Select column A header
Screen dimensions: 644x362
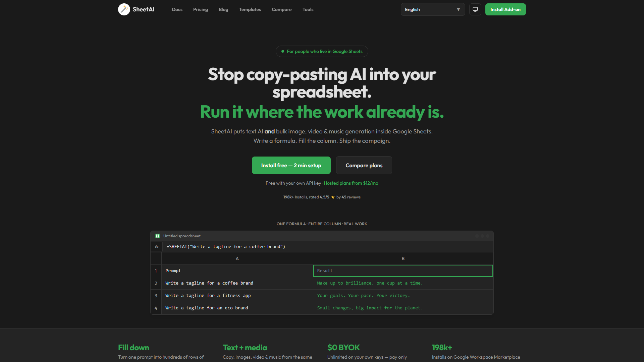237,258
